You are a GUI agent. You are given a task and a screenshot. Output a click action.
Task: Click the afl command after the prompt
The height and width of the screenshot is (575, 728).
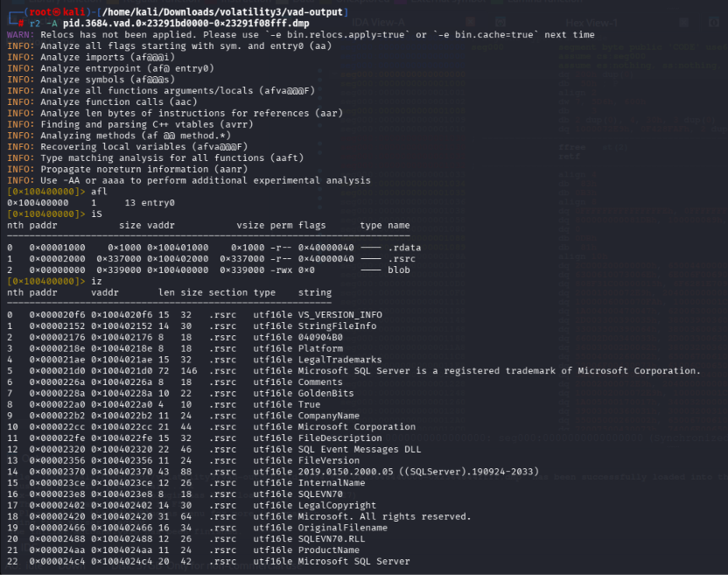coord(99,192)
